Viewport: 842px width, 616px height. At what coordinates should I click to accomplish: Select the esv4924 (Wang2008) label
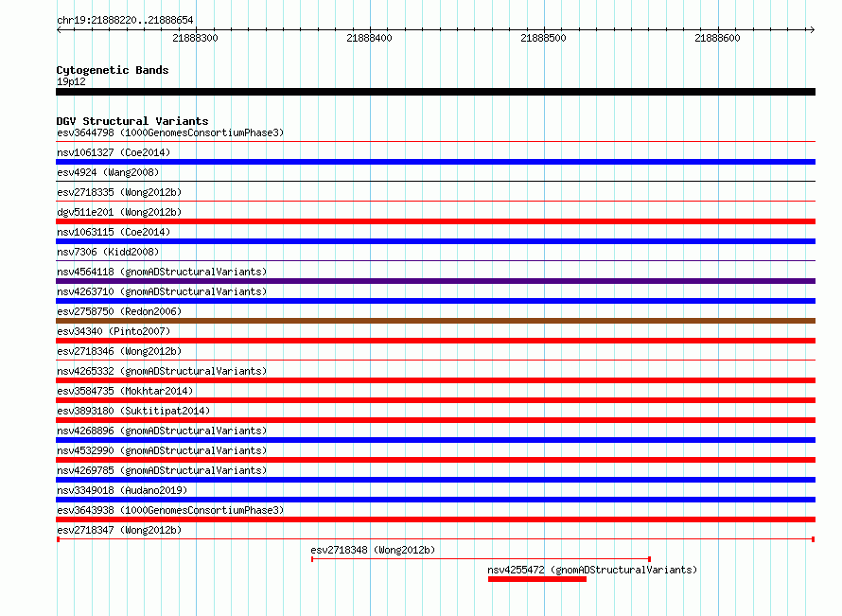[x=108, y=172]
